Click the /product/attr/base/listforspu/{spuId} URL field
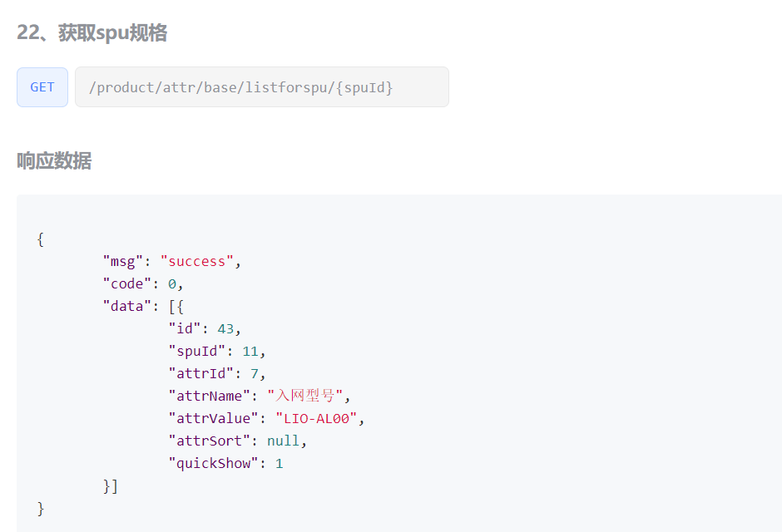 coord(262,87)
